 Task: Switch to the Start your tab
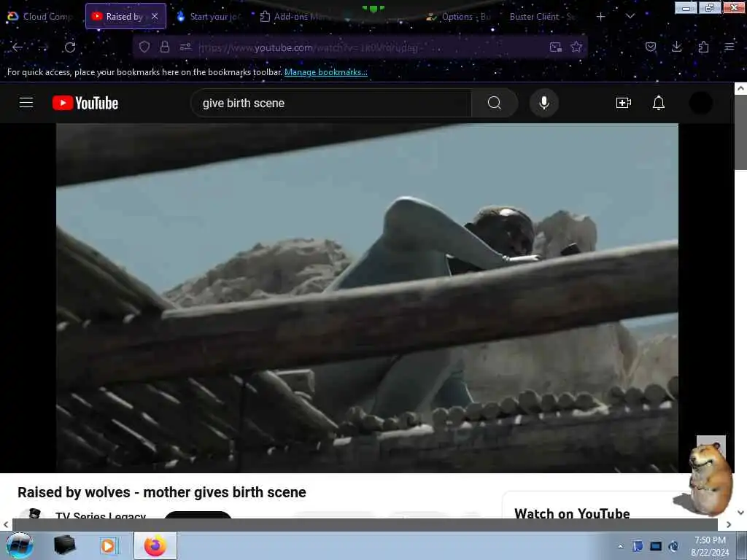(x=209, y=17)
